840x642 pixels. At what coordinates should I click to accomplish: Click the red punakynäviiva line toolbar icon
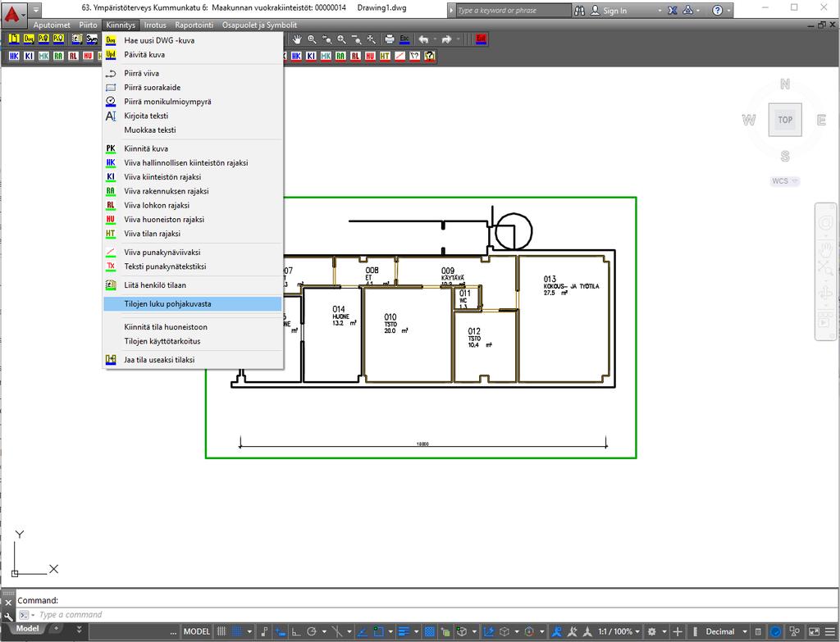pyautogui.click(x=399, y=56)
